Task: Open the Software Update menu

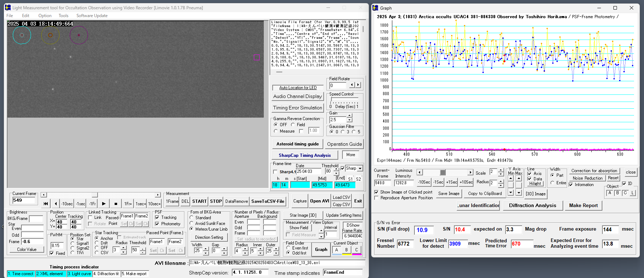Action: point(92,16)
